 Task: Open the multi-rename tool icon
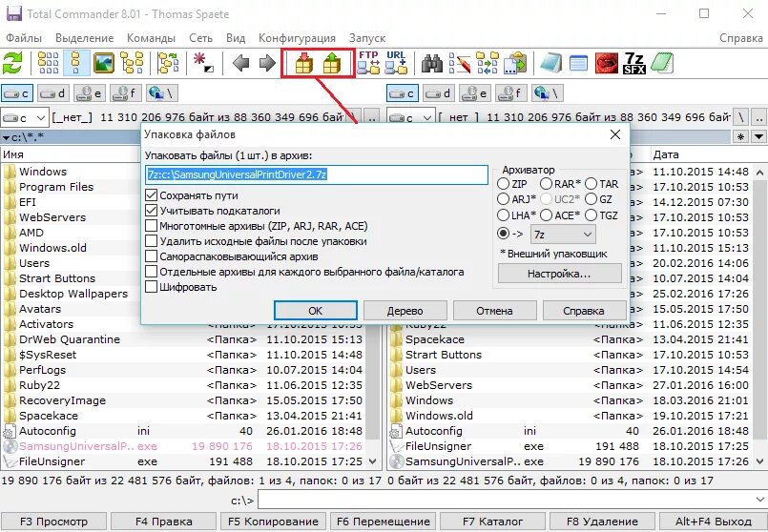[460, 63]
